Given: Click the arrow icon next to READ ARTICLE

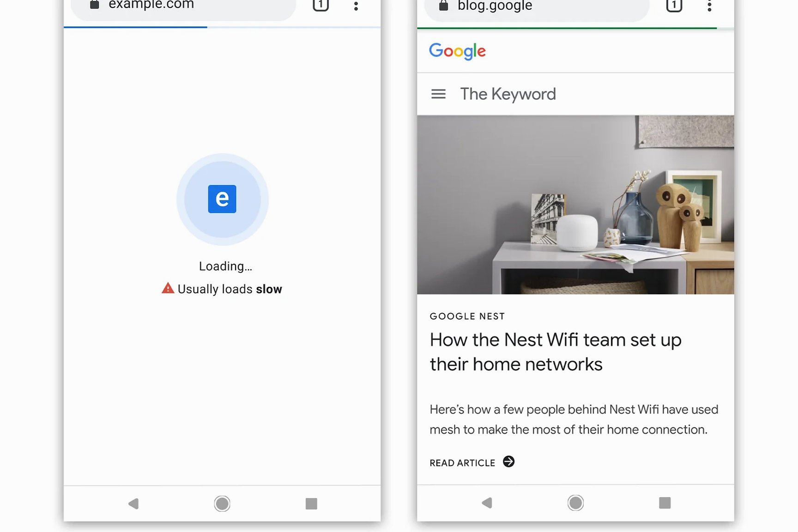Looking at the screenshot, I should (508, 462).
